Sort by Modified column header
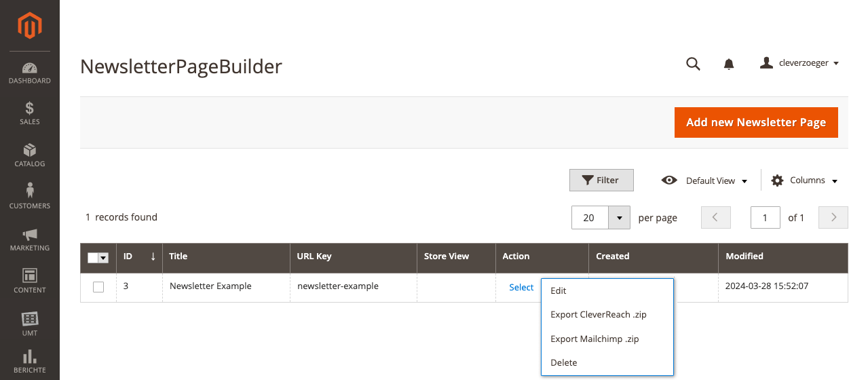Image resolution: width=868 pixels, height=380 pixels. [x=783, y=256]
